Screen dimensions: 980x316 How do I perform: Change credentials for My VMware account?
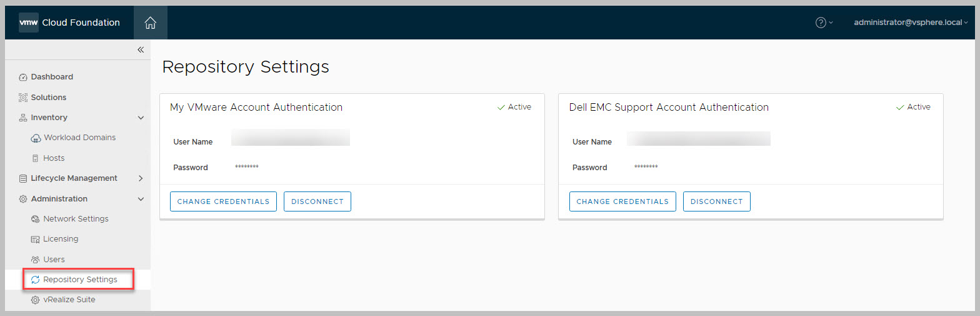pos(223,201)
